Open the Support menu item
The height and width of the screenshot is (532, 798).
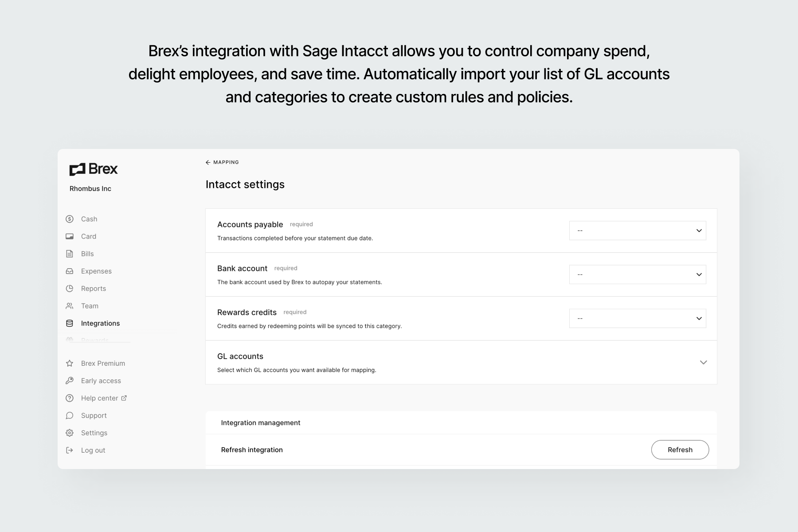(94, 415)
